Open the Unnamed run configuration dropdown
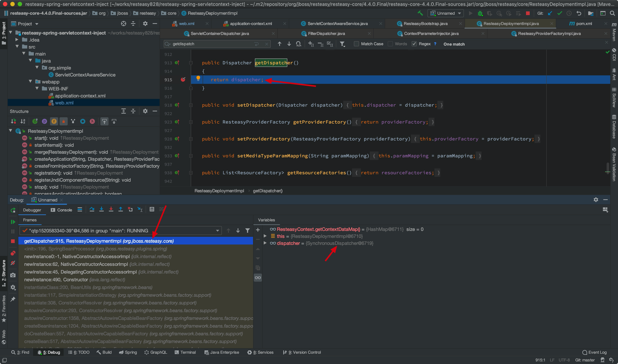618x364 pixels. (x=445, y=13)
